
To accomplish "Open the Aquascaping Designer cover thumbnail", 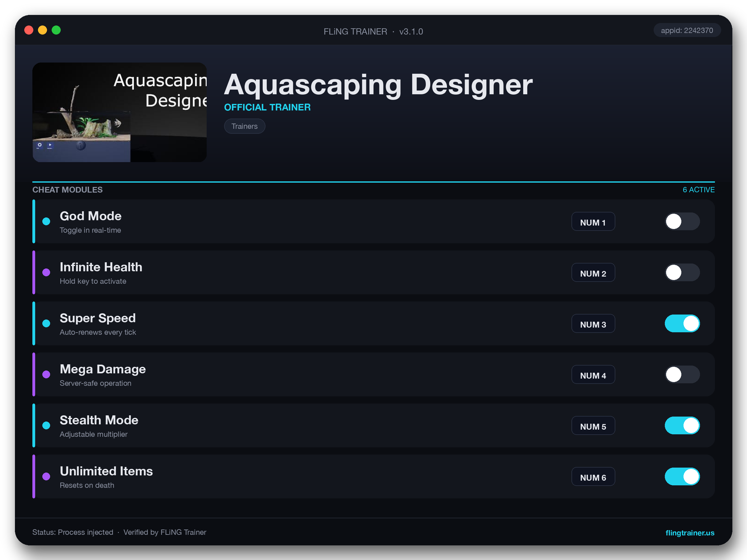I will pos(120,112).
